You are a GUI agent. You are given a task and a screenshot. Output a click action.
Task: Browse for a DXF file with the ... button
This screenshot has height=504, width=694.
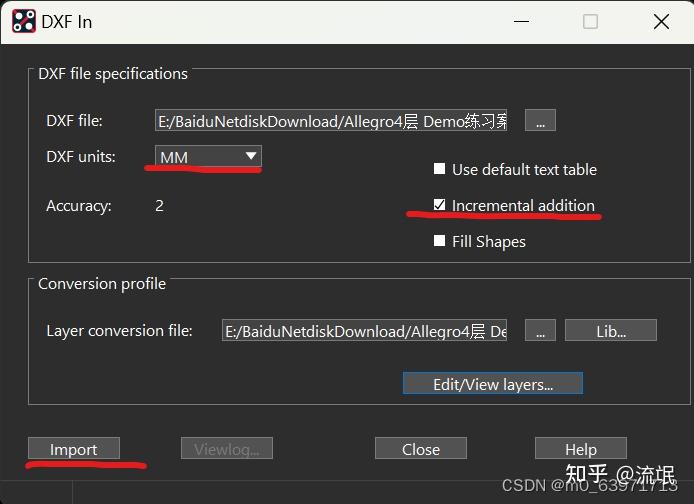[540, 120]
